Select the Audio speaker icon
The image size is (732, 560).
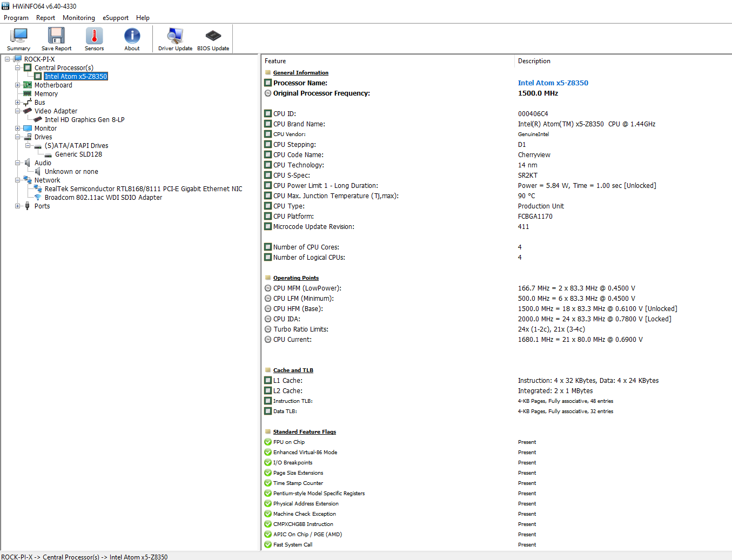click(x=28, y=163)
